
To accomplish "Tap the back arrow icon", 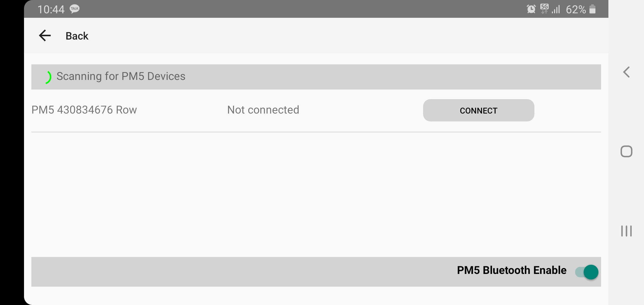I will tap(45, 36).
